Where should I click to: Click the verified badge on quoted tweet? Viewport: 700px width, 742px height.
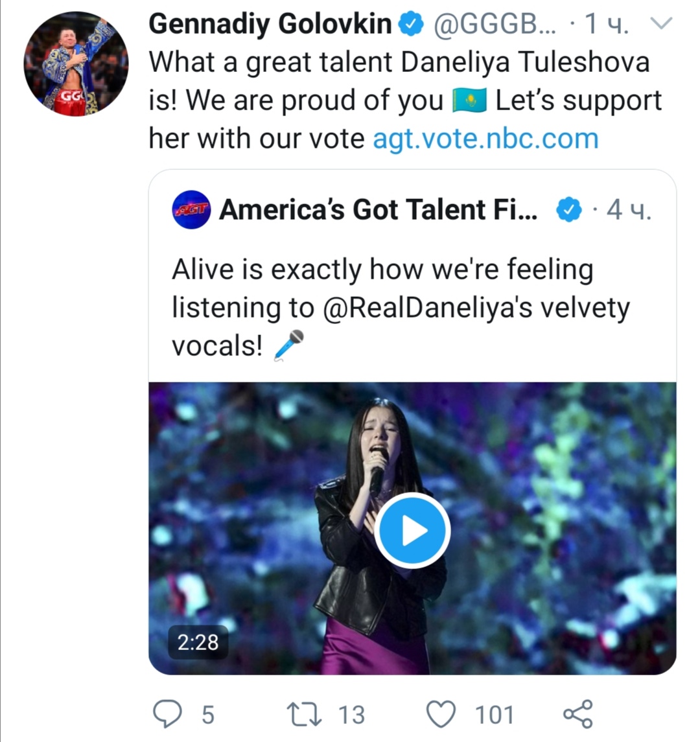568,210
